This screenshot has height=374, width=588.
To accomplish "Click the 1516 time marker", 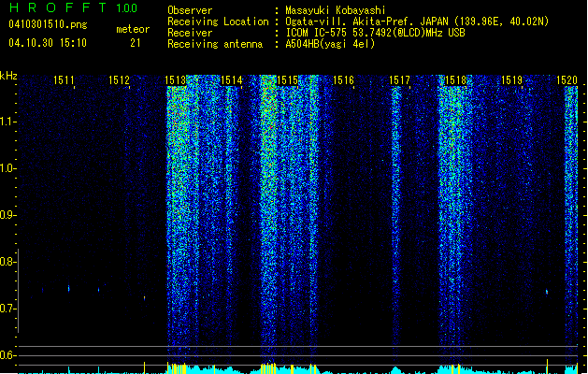I will 343,80.
